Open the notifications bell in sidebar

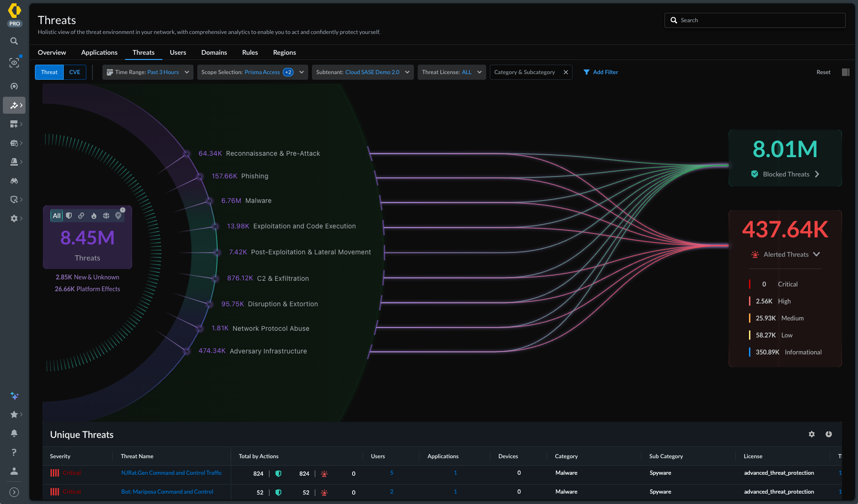[14, 433]
